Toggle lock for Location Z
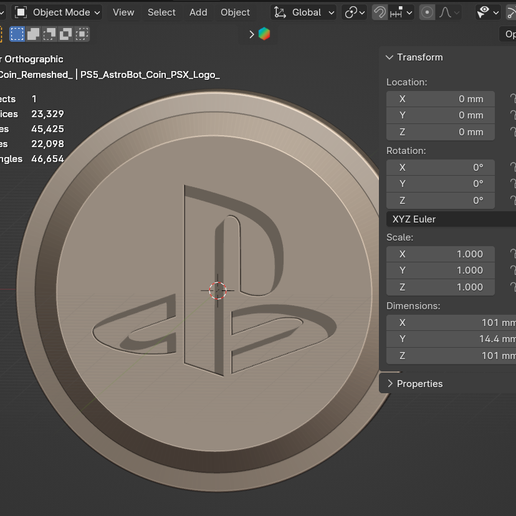516x516 pixels. pos(513,132)
